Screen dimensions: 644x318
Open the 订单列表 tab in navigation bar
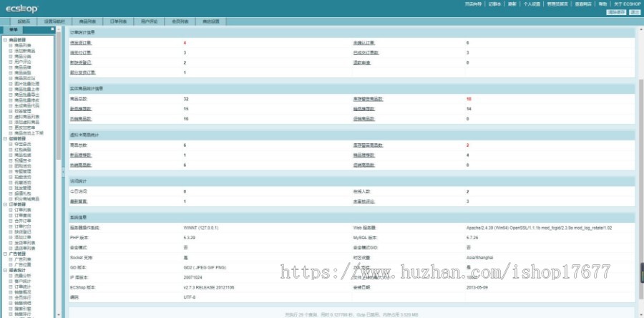click(118, 21)
